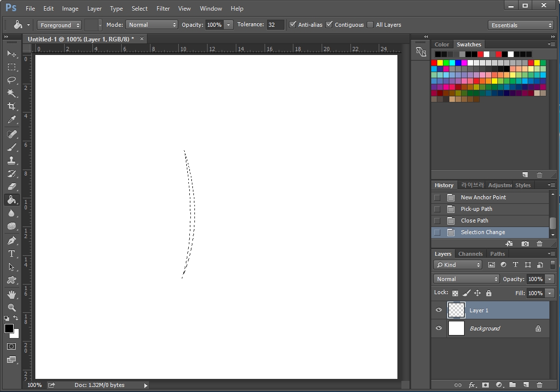Open layer style fx menu
560x392 pixels.
472,385
